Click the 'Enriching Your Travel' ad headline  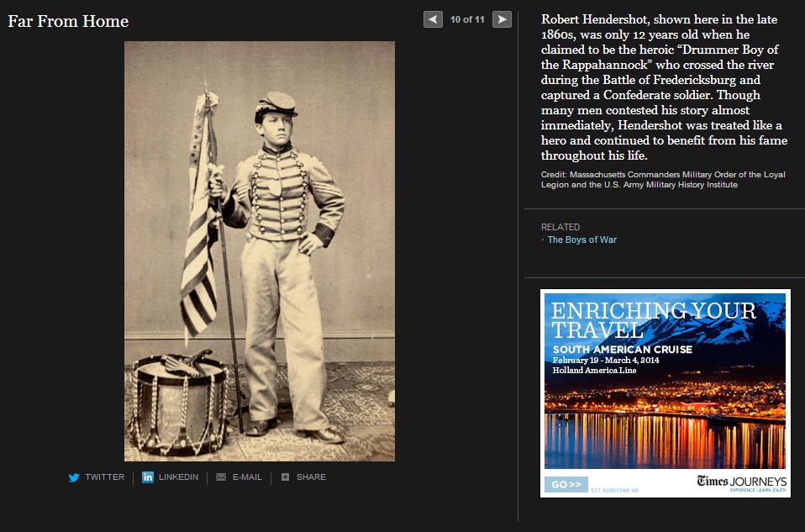click(x=653, y=320)
